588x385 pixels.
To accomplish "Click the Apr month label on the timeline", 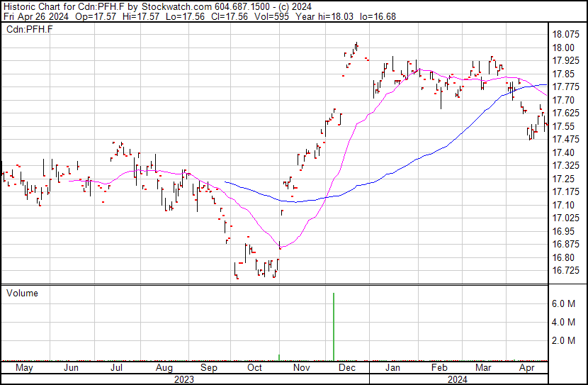I will [526, 368].
